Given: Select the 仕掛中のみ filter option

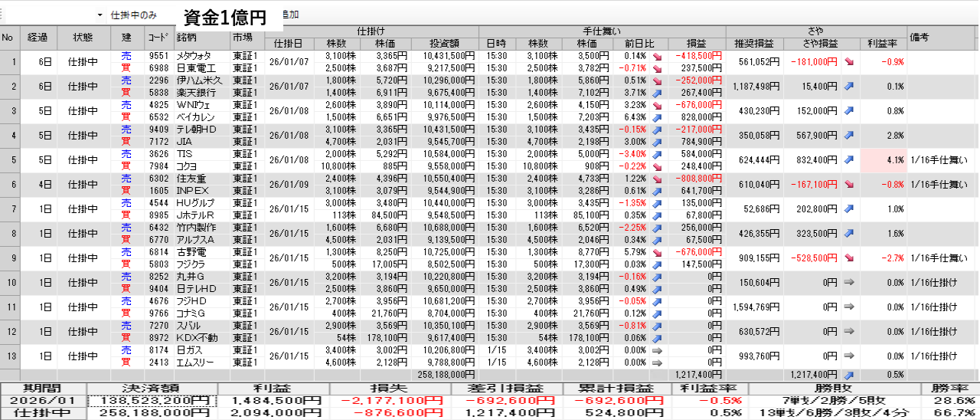Looking at the screenshot, I should 133,15.
